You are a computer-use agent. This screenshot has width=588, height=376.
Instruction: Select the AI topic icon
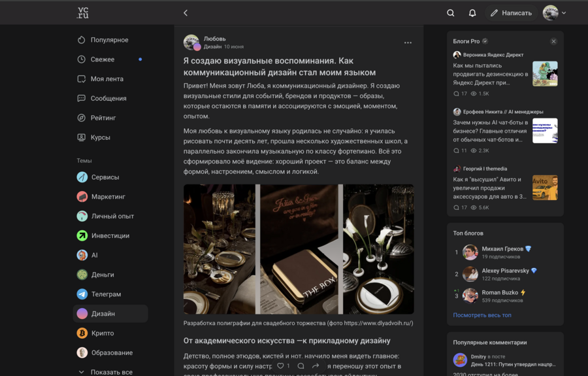[x=82, y=255]
